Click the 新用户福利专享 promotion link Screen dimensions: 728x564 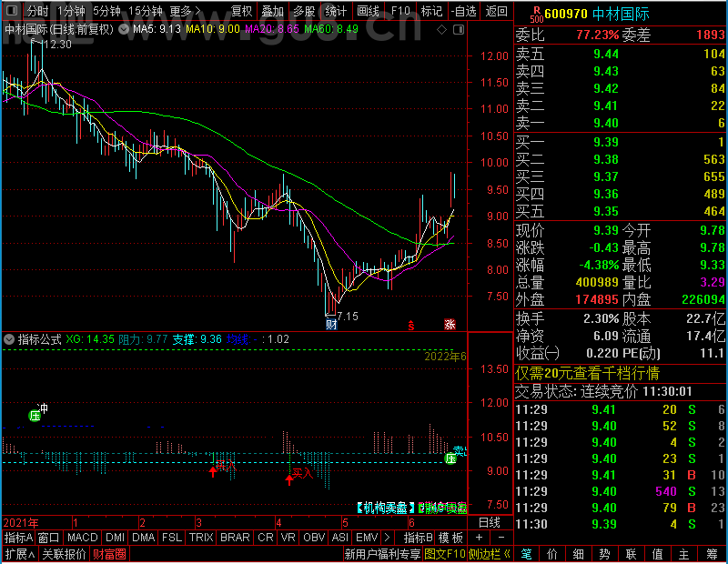(382, 554)
